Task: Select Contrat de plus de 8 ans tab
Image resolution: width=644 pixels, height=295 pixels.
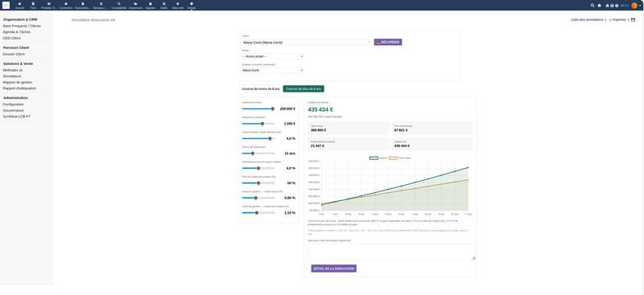Action: [x=303, y=88]
